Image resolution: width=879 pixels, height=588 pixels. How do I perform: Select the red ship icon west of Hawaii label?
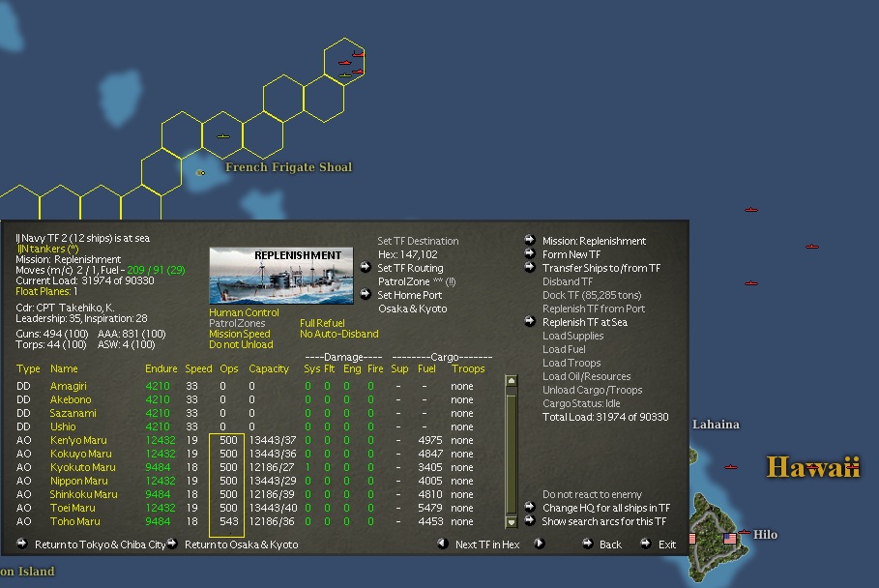pyautogui.click(x=730, y=467)
